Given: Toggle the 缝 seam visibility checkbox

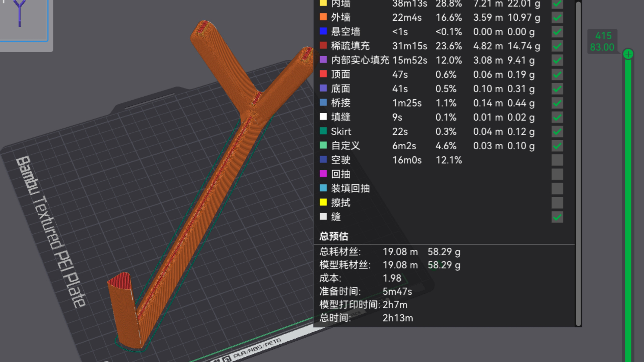Looking at the screenshot, I should [557, 217].
